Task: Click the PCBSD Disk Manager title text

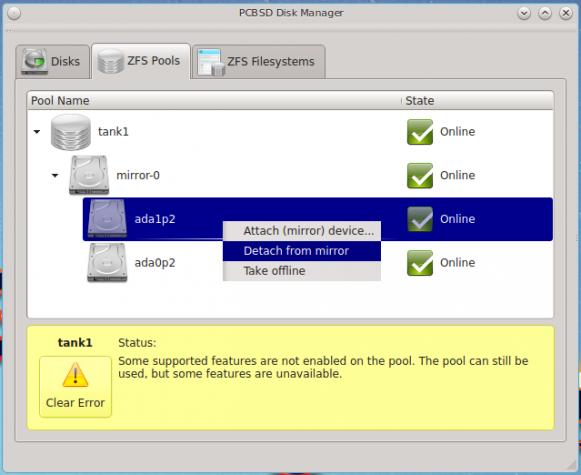Action: 291,13
